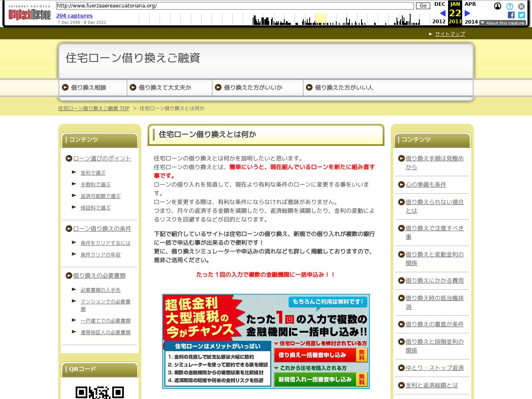532x399 pixels.
Task: Open 借り換えた方がいい人 navigation tab
Action: (x=344, y=88)
